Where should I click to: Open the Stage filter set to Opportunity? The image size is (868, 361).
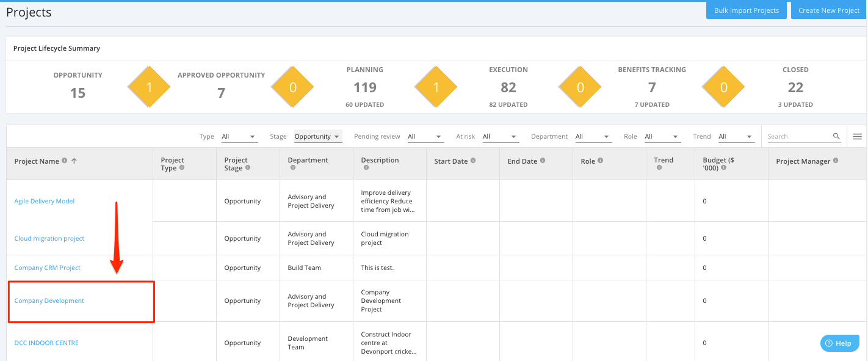click(318, 137)
